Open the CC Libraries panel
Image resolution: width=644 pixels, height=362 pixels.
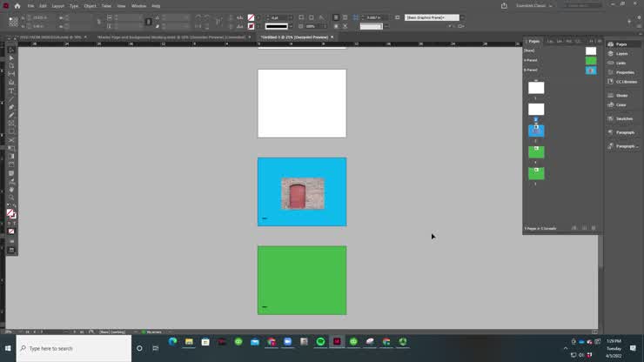tap(626, 82)
